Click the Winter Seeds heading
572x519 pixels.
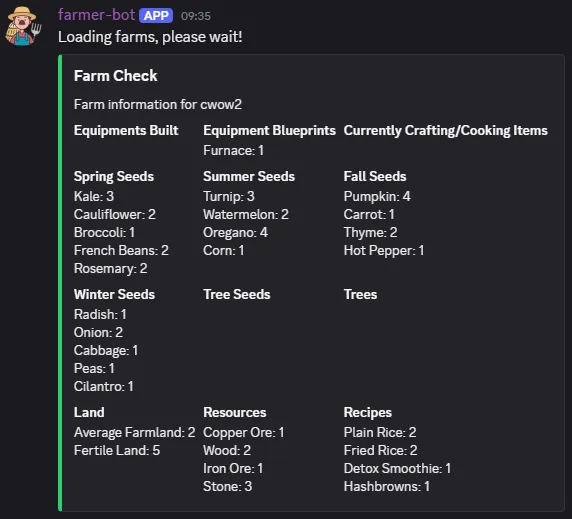[x=114, y=294]
